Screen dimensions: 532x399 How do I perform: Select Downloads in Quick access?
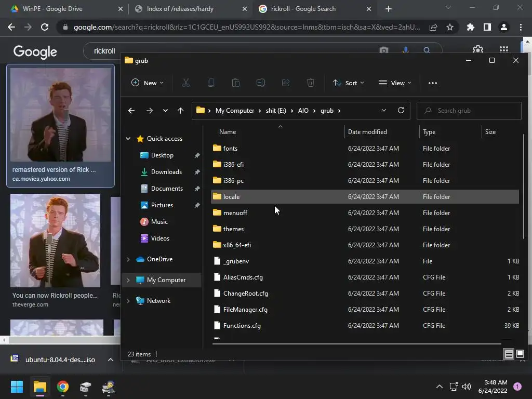[x=166, y=172]
